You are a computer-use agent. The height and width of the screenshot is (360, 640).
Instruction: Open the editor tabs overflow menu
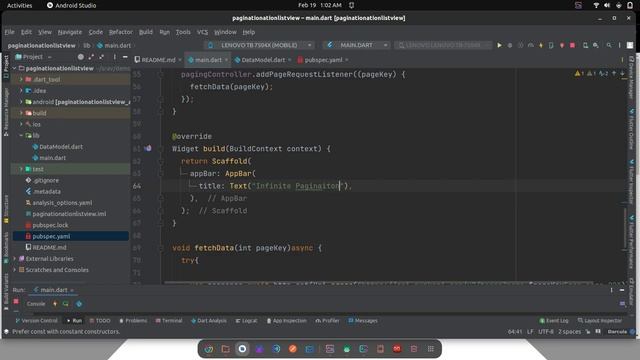coord(622,60)
